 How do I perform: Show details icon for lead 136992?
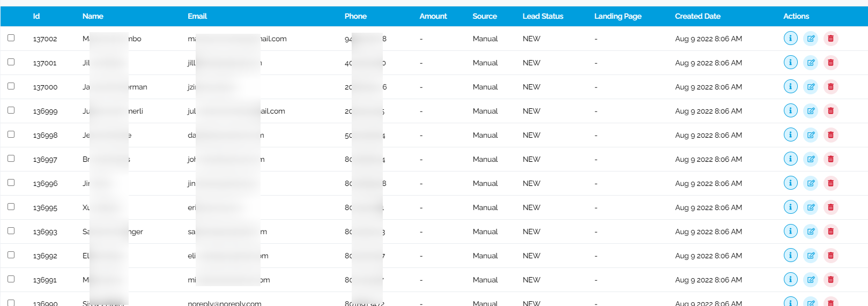790,255
